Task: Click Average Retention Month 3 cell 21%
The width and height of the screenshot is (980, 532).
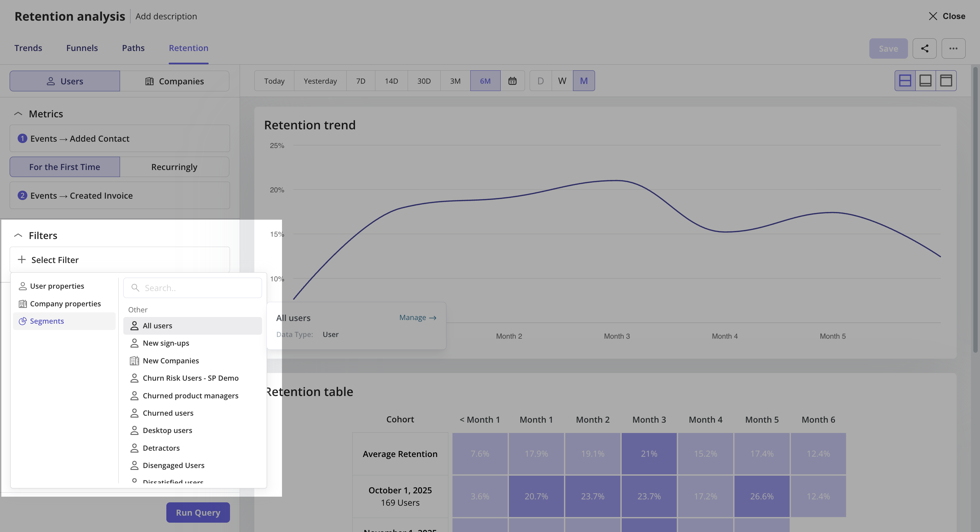Action: coord(649,454)
